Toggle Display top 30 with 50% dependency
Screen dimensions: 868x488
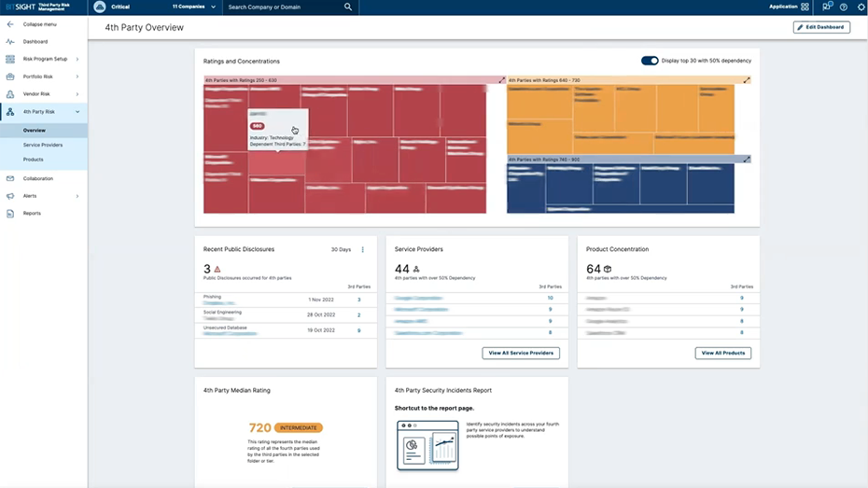(x=650, y=61)
